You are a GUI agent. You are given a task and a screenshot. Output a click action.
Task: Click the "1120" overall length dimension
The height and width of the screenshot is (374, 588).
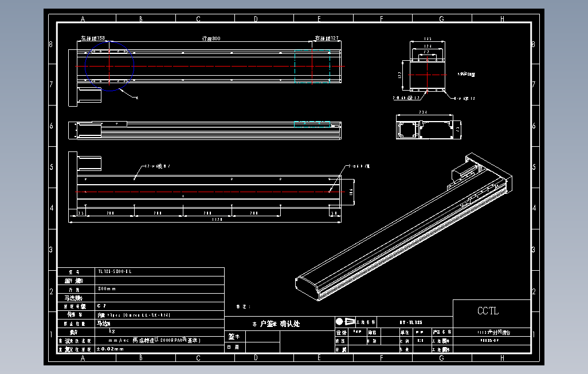click(x=217, y=219)
